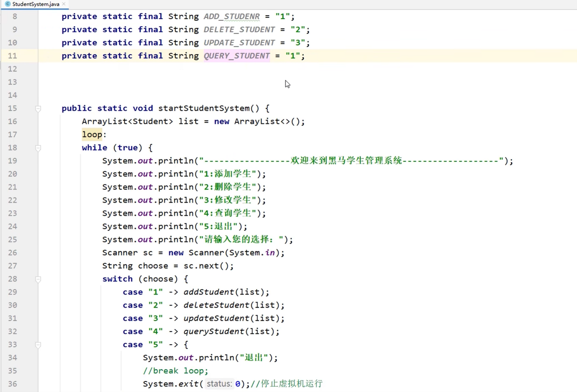Collapse the while(true) loop fold arrow
Viewport: 577px width, 392px height.
tap(38, 148)
